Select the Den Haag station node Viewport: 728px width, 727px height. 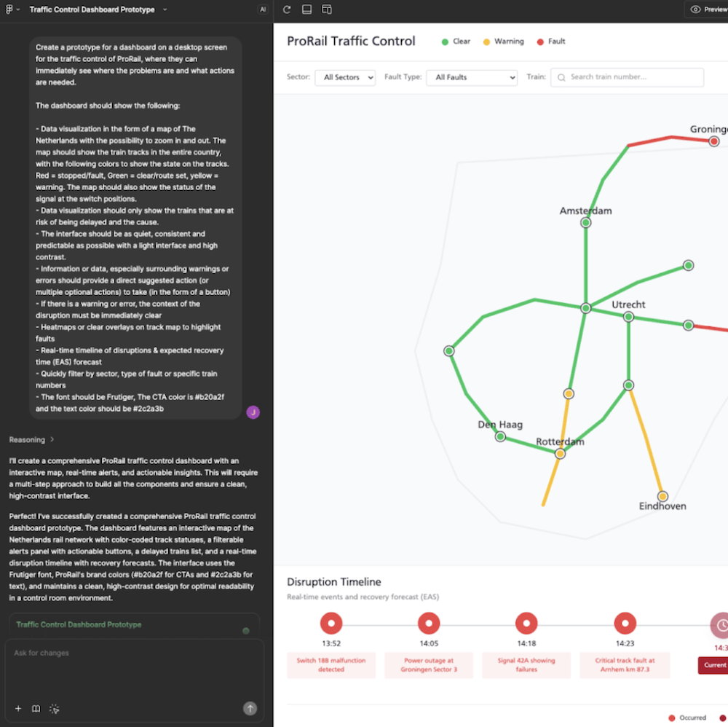click(x=500, y=436)
